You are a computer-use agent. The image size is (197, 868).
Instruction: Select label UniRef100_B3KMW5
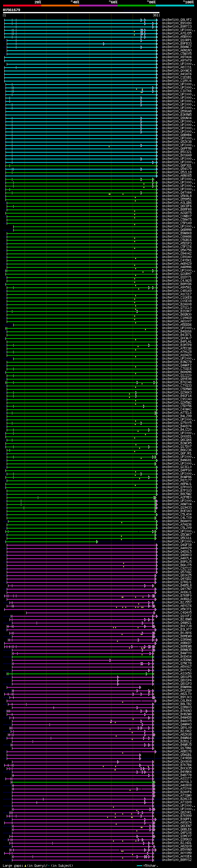tap(177, 115)
